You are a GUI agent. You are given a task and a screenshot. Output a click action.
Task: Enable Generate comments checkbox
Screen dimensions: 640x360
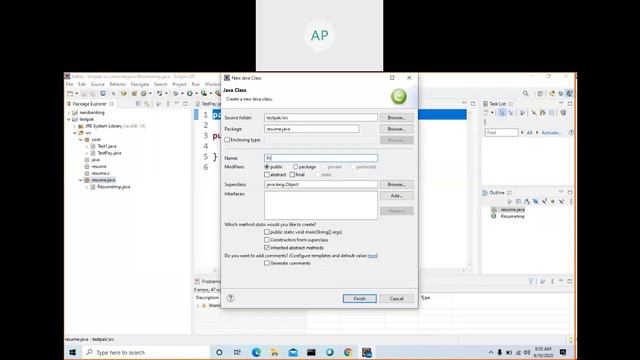point(267,263)
